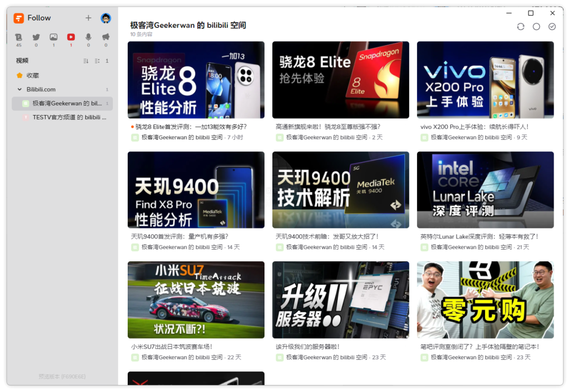Open the vivo X200 Pro 上手体验 thumbnail
The image size is (570, 392).
(486, 80)
